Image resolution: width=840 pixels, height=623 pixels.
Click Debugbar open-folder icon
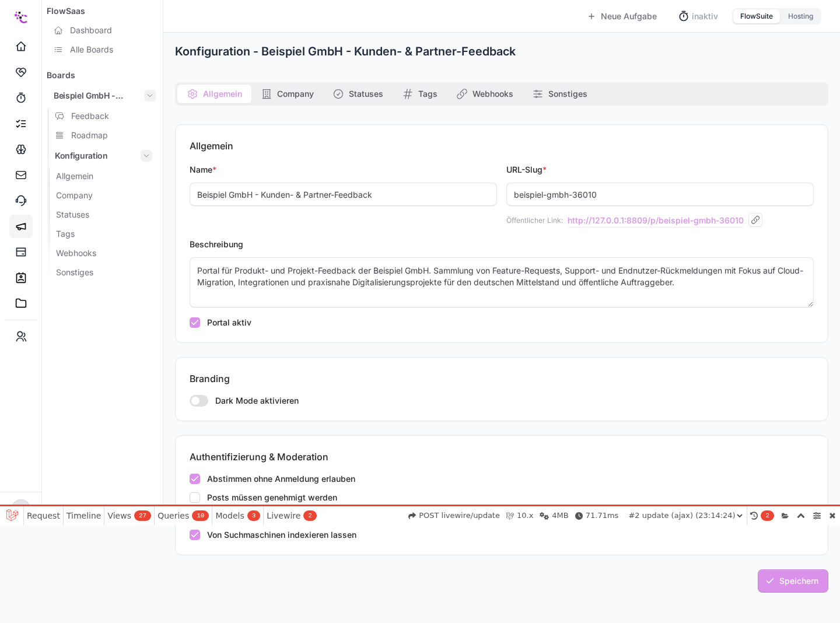(x=785, y=516)
